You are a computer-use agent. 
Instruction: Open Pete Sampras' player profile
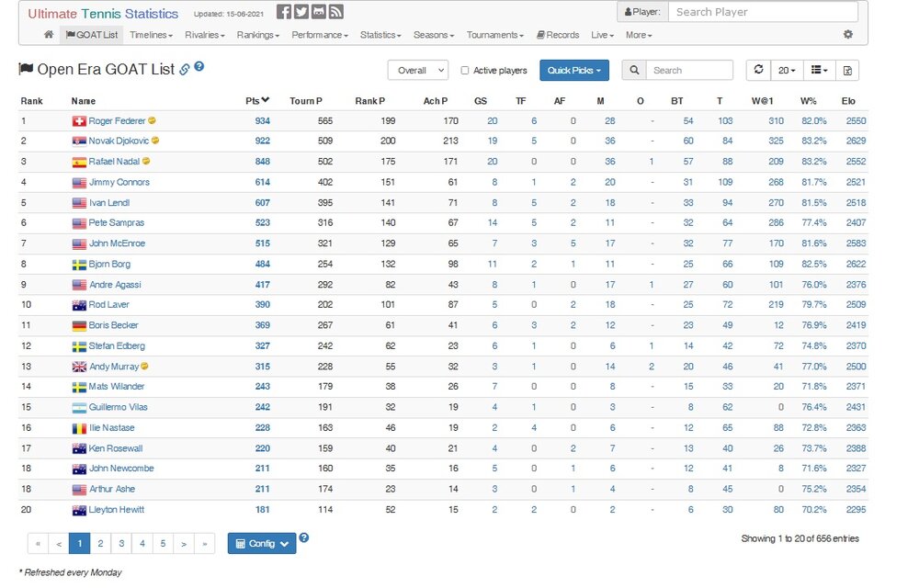click(117, 222)
